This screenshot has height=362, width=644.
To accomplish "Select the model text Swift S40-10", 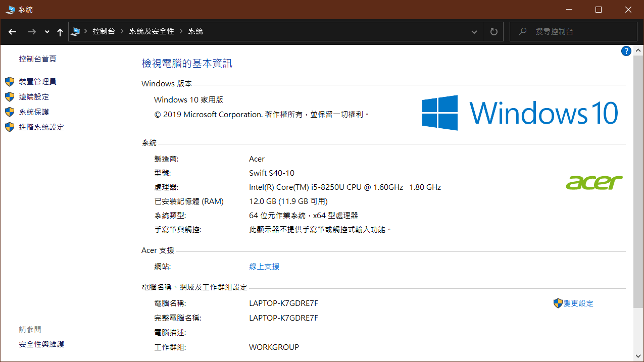I will pos(272,173).
